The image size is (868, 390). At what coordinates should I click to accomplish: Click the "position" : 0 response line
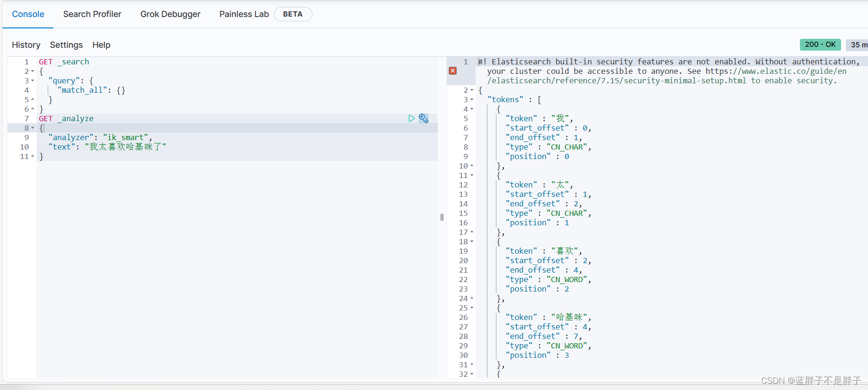click(538, 156)
